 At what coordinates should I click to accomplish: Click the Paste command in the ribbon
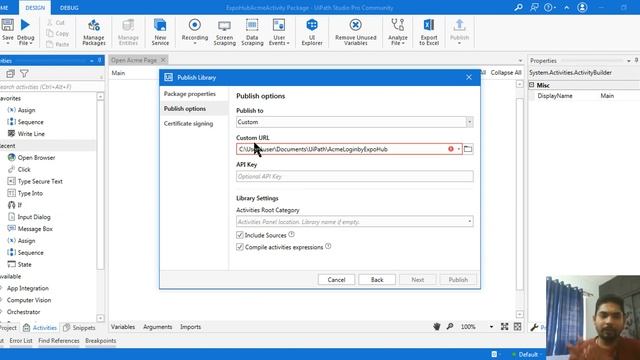pyautogui.click(x=58, y=44)
